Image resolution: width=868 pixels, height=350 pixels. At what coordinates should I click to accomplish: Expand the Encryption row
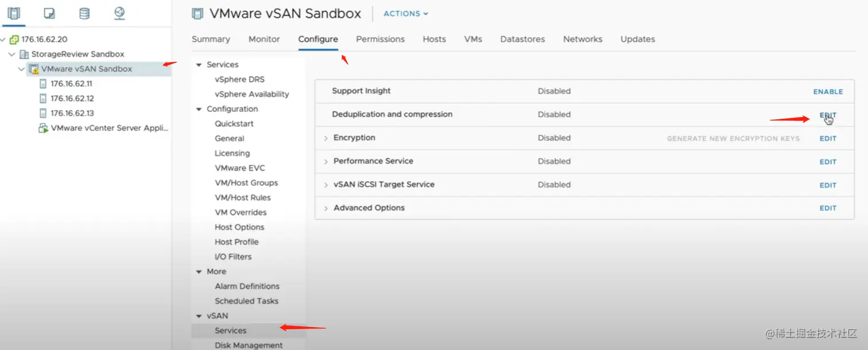click(325, 138)
